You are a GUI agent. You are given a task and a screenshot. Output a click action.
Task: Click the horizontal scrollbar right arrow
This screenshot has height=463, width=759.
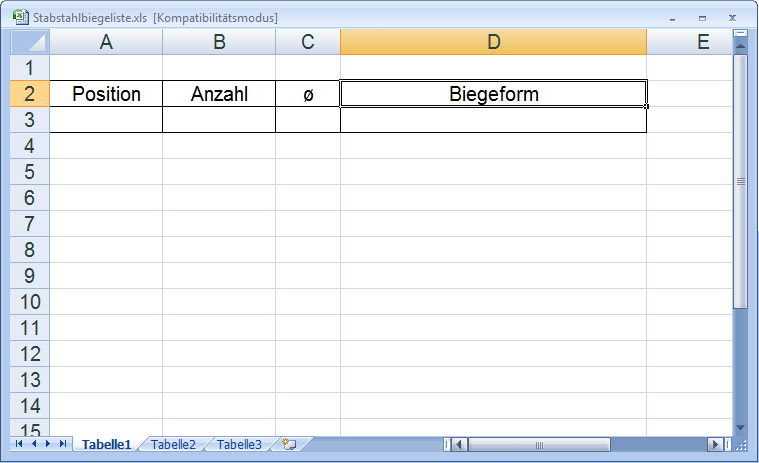714,444
